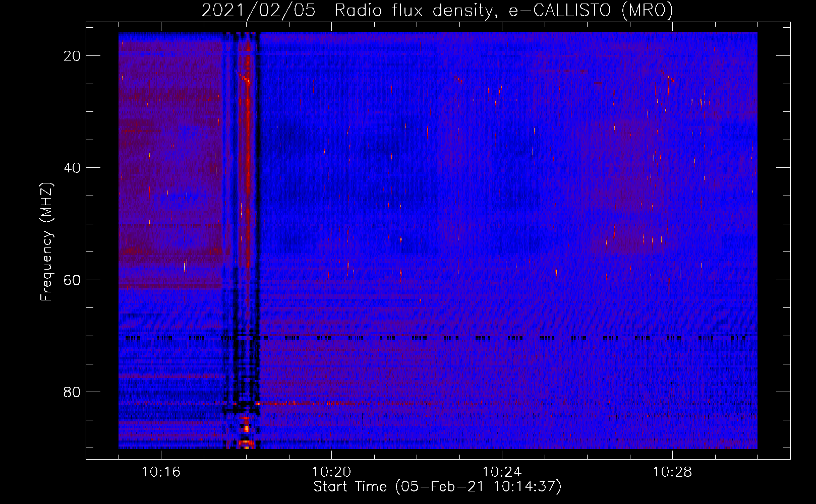Click the frequency tick label "40"
The width and height of the screenshot is (816, 504).
(72, 168)
